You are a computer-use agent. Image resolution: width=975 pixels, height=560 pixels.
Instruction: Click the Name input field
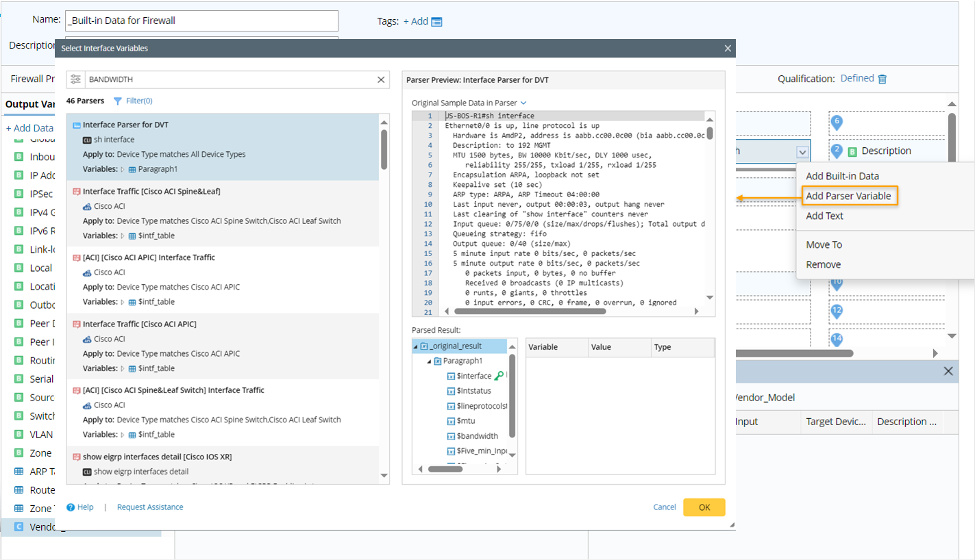[x=202, y=21]
